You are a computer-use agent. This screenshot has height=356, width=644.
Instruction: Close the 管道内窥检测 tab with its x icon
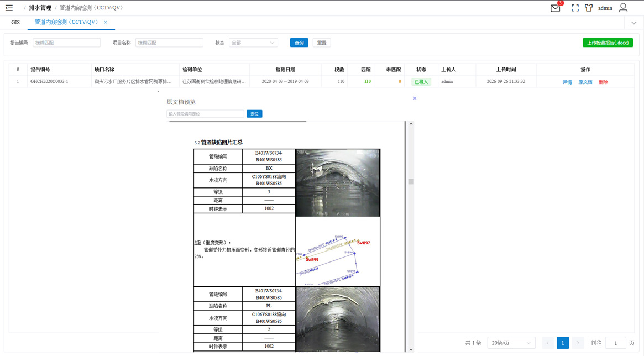pyautogui.click(x=106, y=22)
